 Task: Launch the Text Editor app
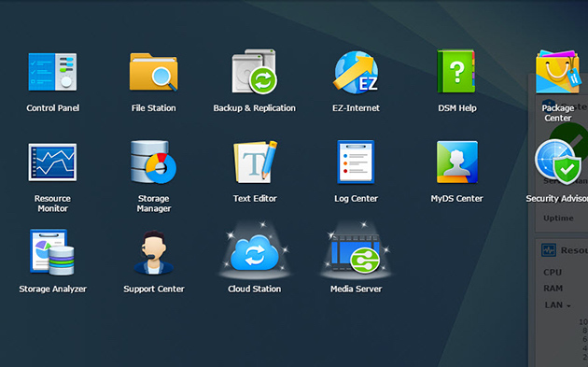(255, 162)
